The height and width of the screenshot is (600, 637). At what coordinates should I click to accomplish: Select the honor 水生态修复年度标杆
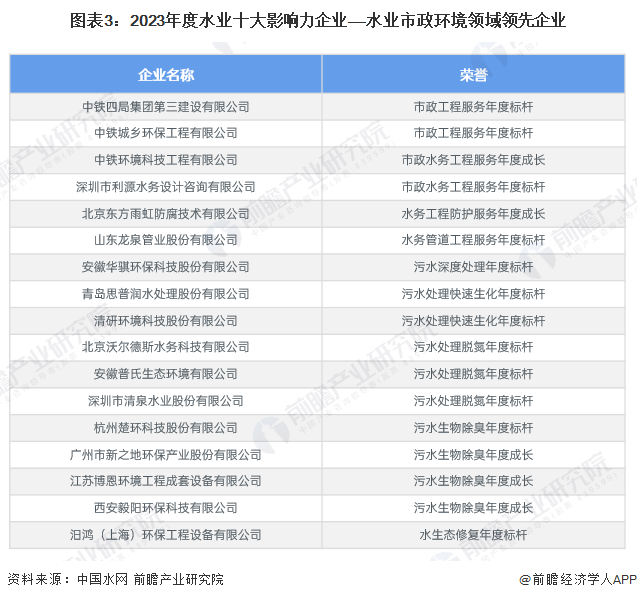(473, 535)
